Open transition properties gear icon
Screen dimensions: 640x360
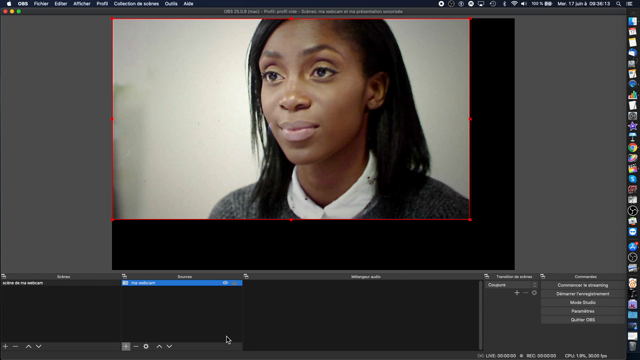[x=534, y=293]
